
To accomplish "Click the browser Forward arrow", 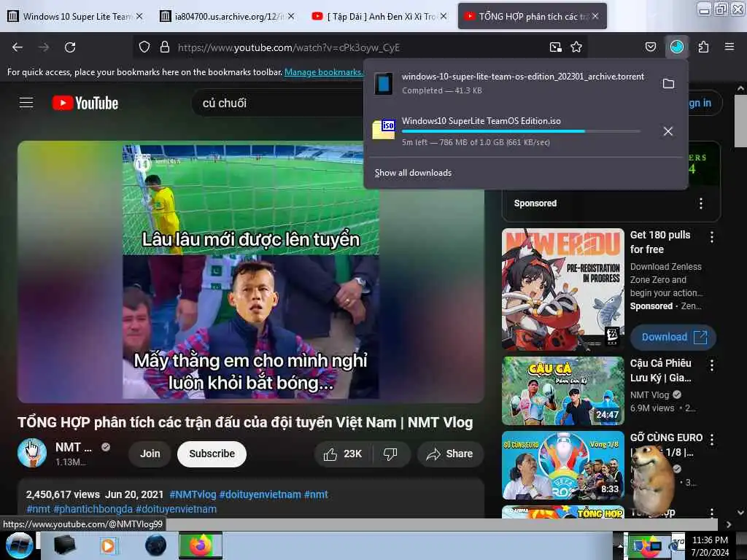I will tap(44, 47).
